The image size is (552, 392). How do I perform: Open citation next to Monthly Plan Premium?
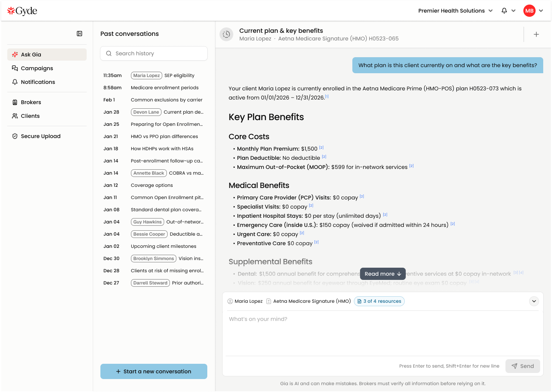[x=321, y=148]
